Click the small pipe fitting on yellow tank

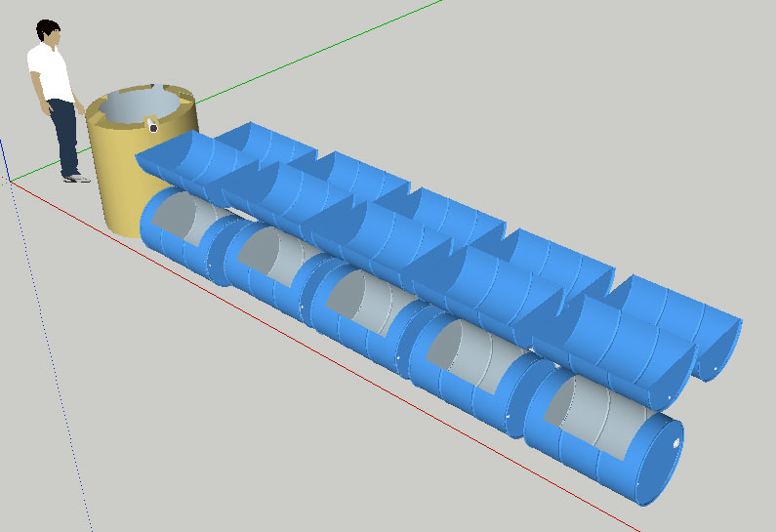(x=151, y=125)
